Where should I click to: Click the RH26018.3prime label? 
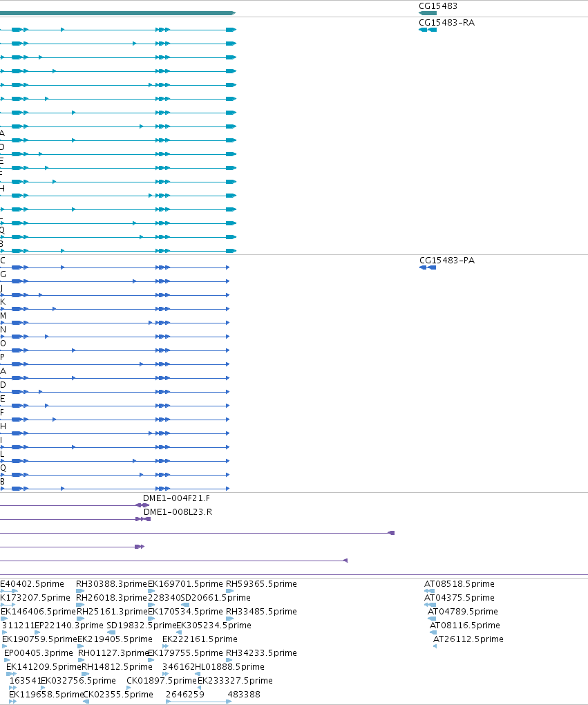click(111, 598)
